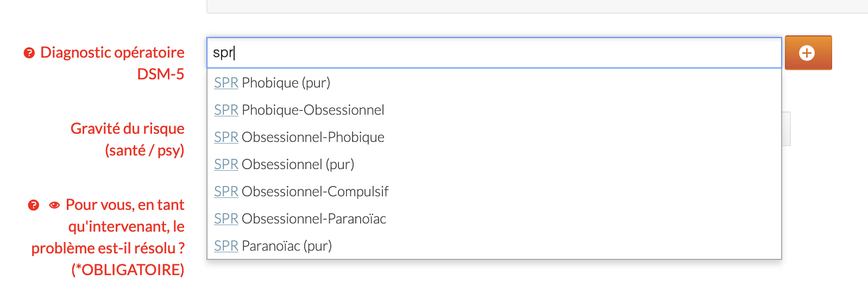Open help icon beside Diagnostic opératoire DSM-5

coord(29,53)
